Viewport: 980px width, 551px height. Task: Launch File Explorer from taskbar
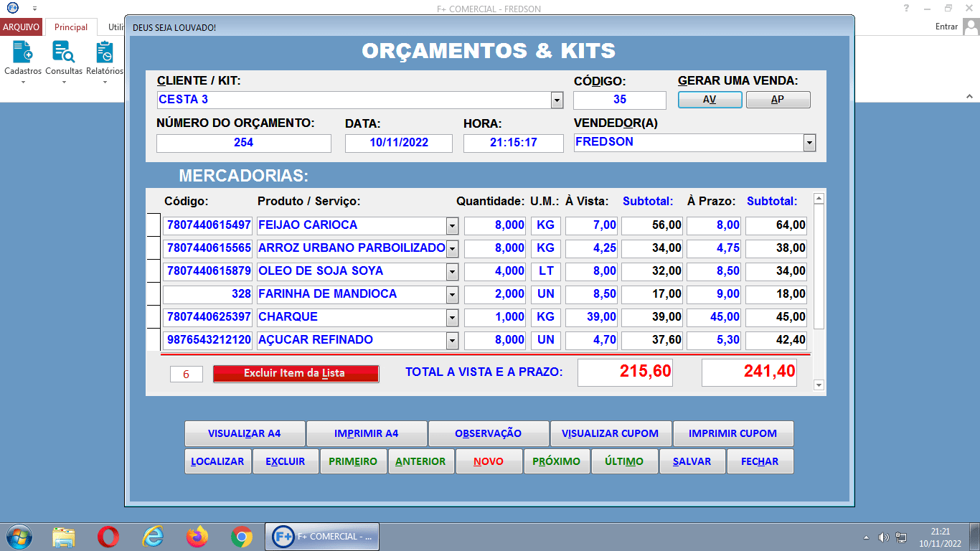(64, 537)
